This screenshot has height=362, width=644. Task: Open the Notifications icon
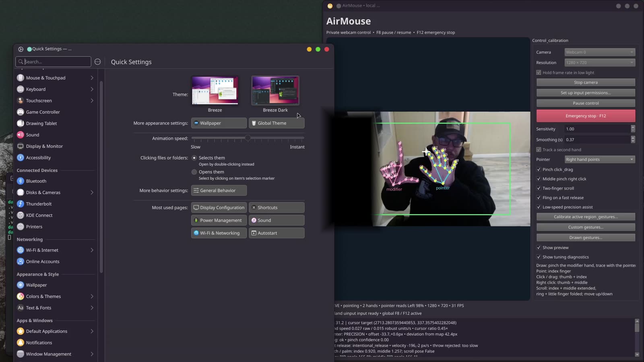(x=21, y=343)
